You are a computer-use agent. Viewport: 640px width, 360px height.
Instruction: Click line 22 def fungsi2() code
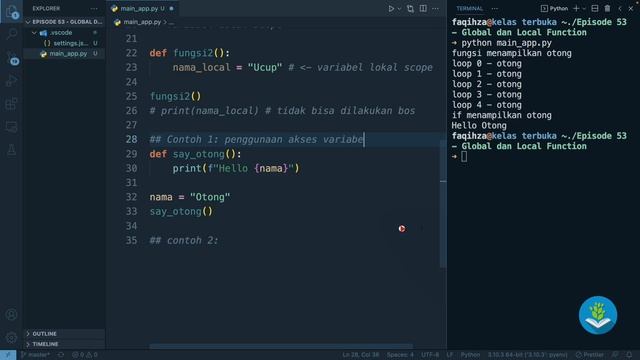[x=190, y=53]
